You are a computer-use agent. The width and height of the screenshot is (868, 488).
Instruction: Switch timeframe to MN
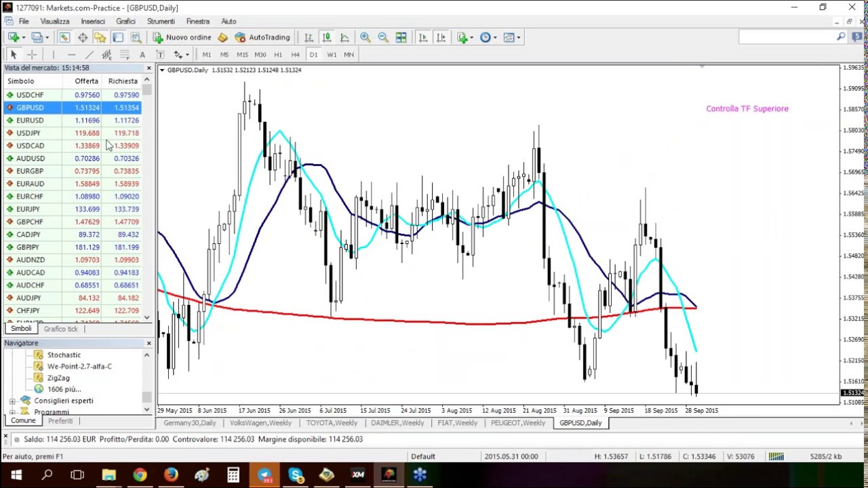click(349, 54)
